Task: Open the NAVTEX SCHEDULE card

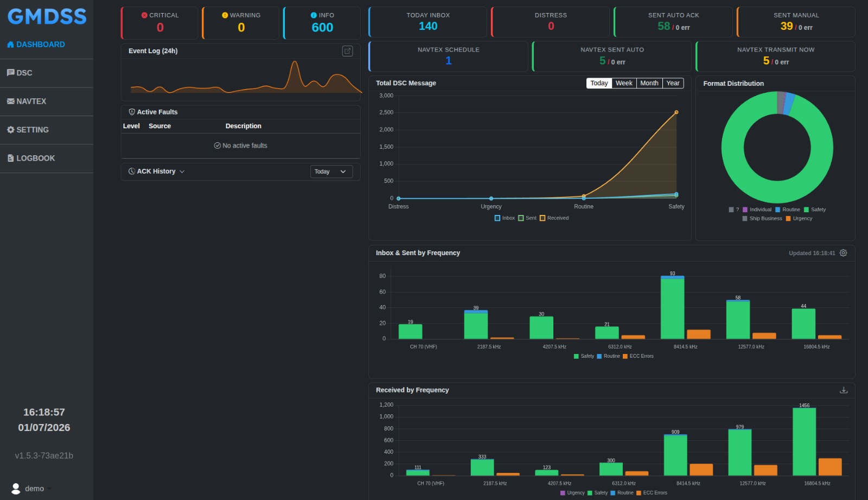Action: (x=448, y=56)
